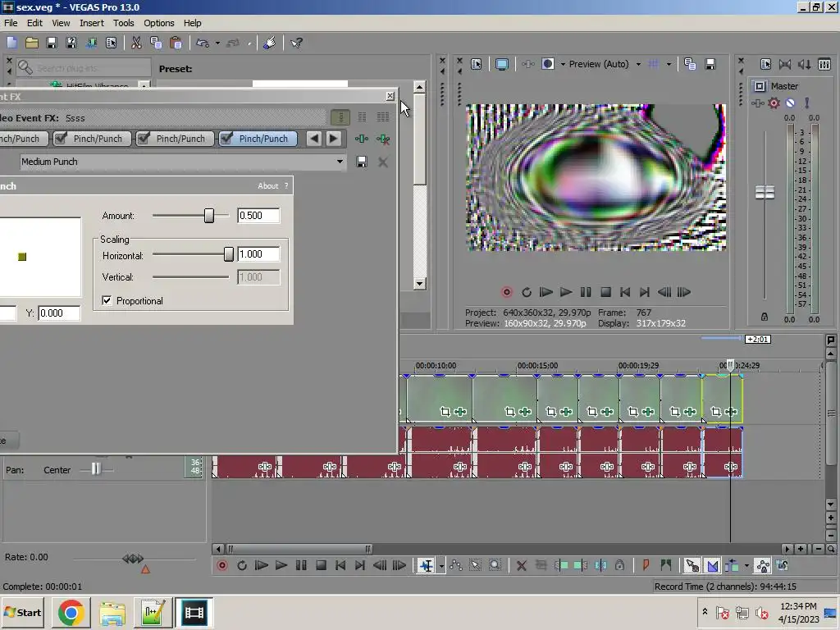Viewport: 840px width, 630px height.
Task: Click the Cut scissors icon
Action: point(137,43)
